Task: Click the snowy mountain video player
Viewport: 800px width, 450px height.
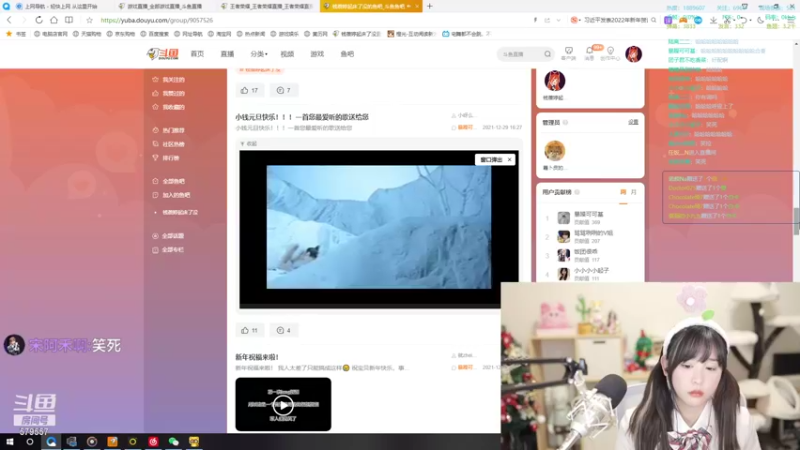Action: point(379,227)
